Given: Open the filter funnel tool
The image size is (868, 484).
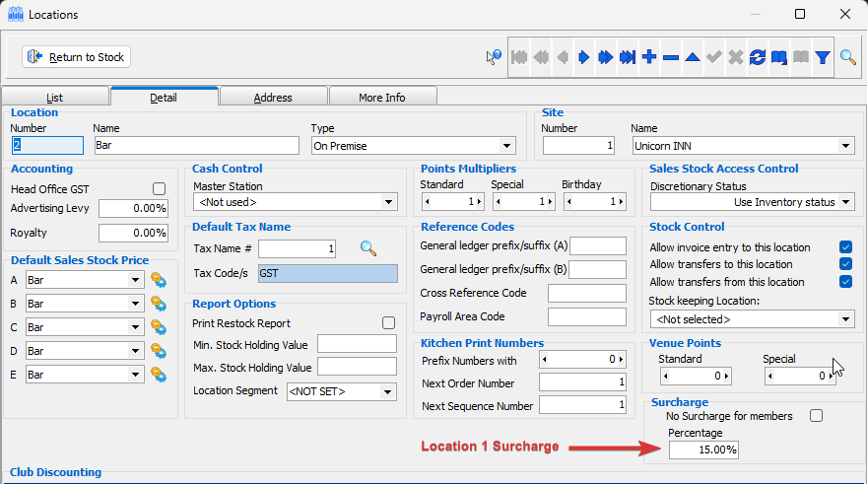Looking at the screenshot, I should pos(823,57).
